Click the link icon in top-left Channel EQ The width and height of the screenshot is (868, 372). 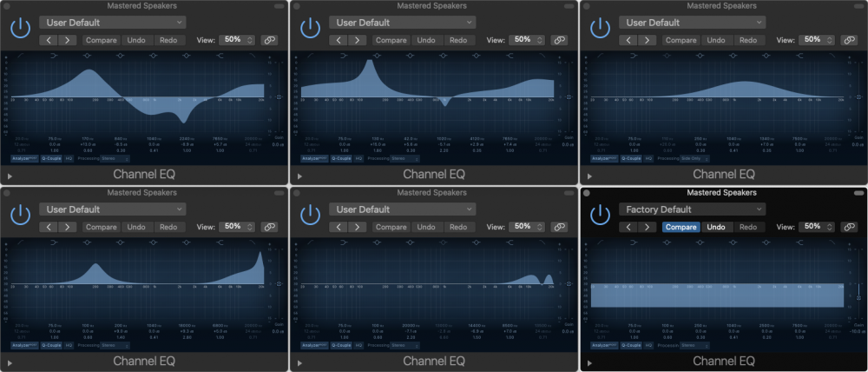[x=269, y=40]
